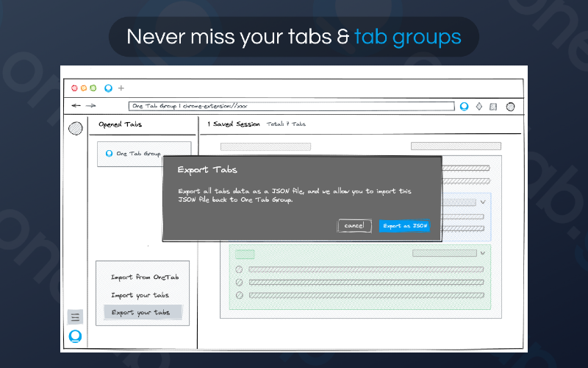This screenshot has height=368, width=588.
Task: Click the diamond icon in toolbar
Action: click(479, 107)
